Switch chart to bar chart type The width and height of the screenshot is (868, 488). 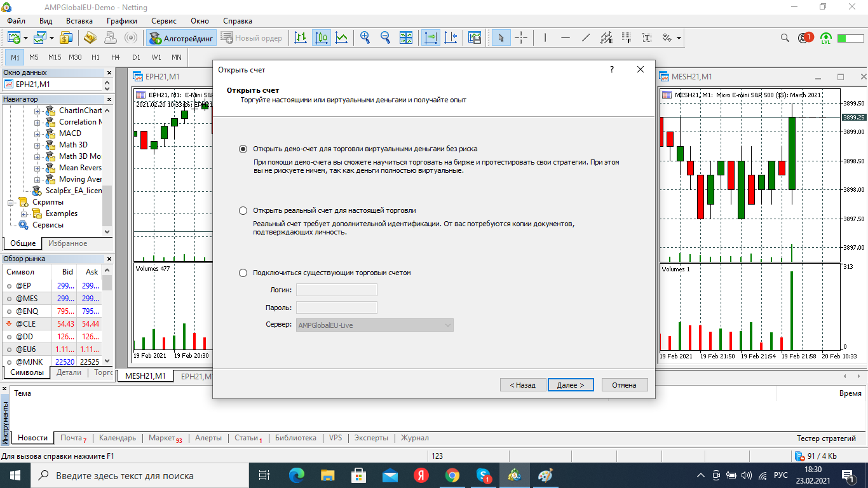(301, 37)
